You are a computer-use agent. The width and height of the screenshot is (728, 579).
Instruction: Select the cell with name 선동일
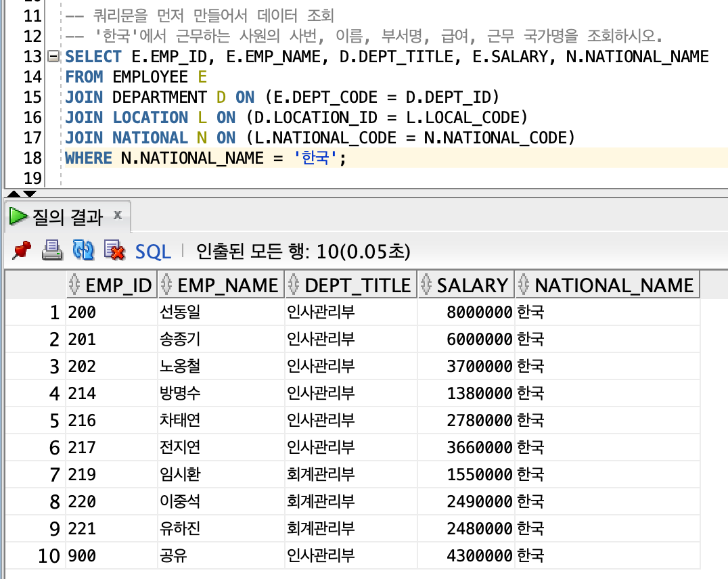[221, 312]
